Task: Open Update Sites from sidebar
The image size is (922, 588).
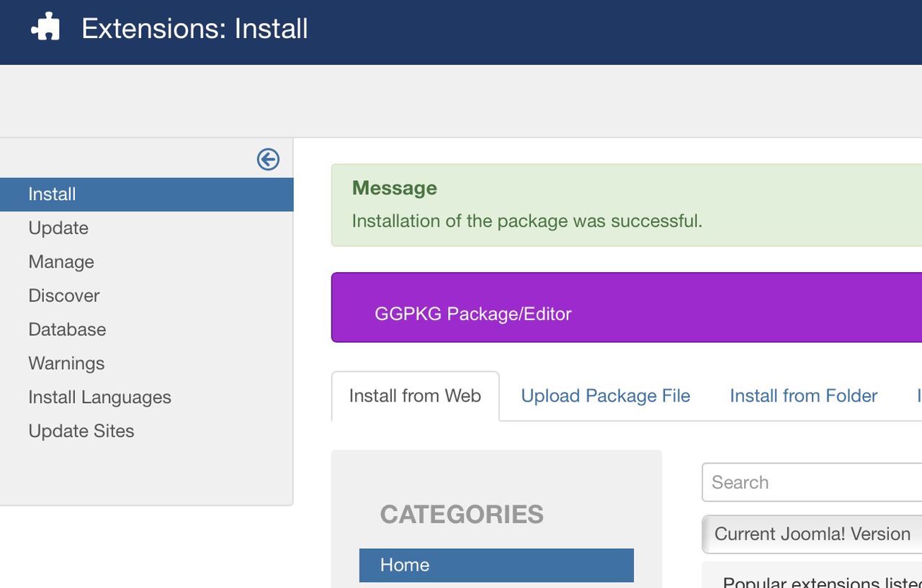Action: (x=81, y=431)
